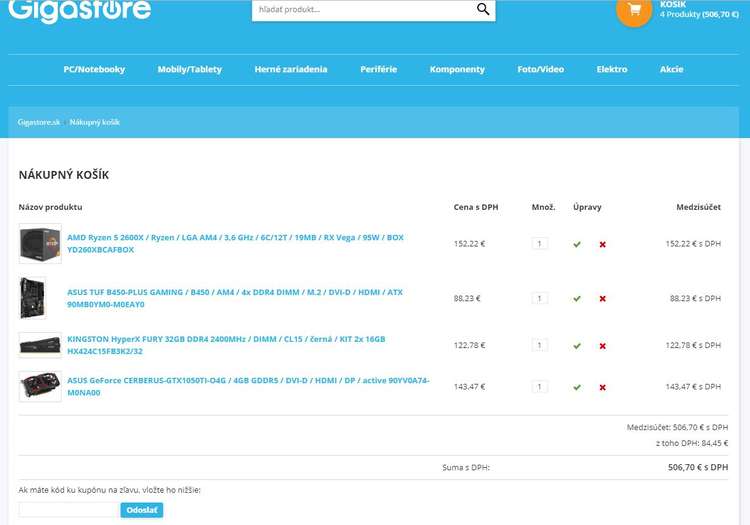Click the Medzisúčet column header
750x525 pixels.
[698, 207]
